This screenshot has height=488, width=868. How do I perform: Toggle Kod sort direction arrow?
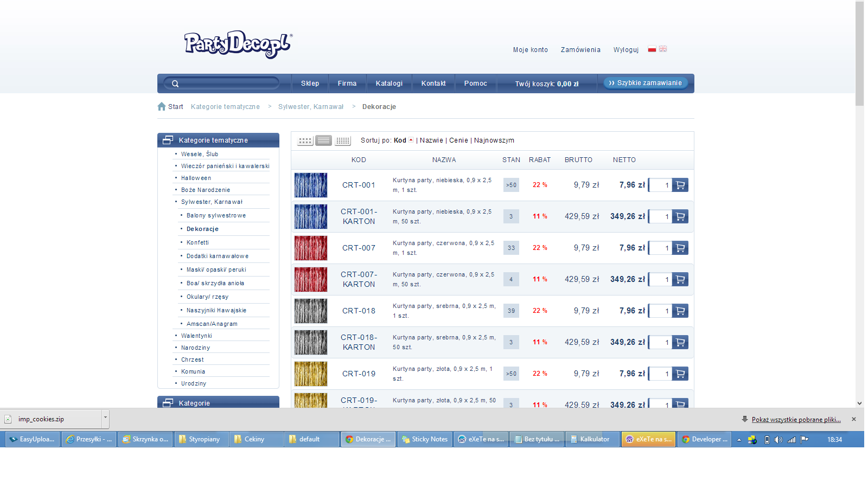[x=411, y=140]
